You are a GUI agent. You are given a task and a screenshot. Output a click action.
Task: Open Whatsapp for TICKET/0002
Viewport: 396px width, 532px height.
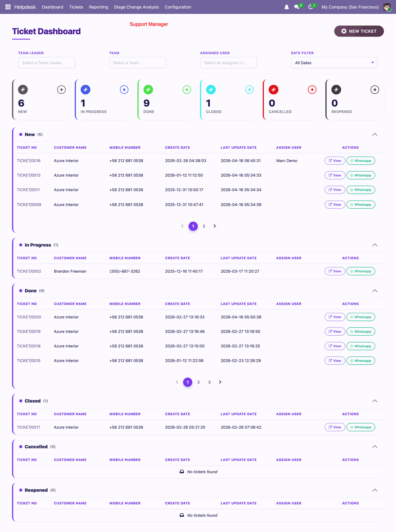[x=361, y=271]
